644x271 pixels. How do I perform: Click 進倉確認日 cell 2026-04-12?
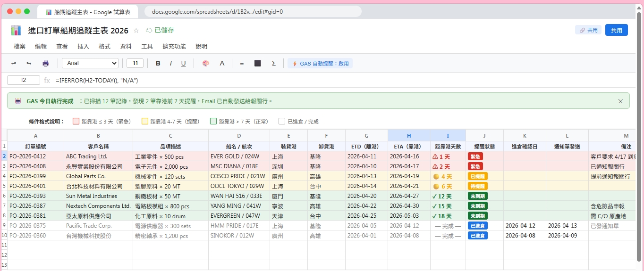[x=525, y=226]
